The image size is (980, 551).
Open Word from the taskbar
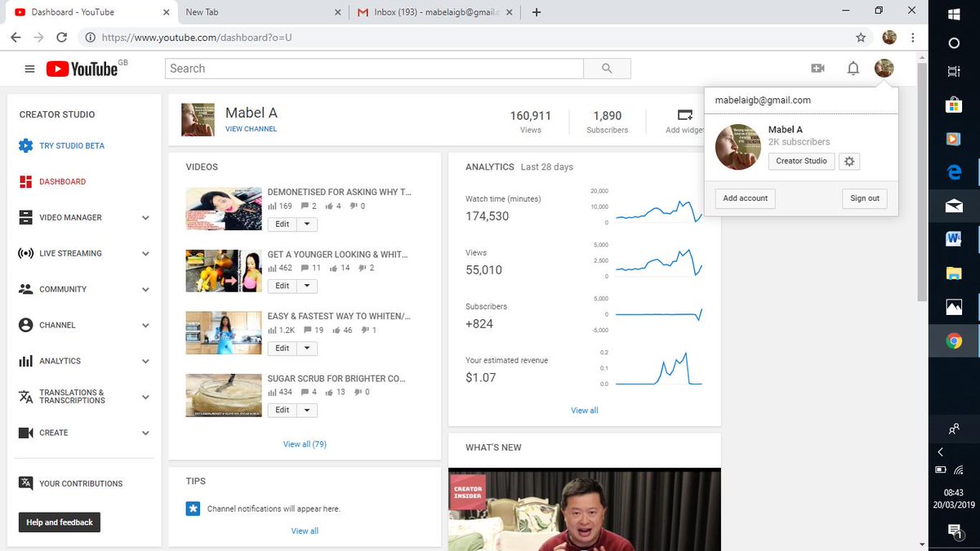pyautogui.click(x=954, y=238)
